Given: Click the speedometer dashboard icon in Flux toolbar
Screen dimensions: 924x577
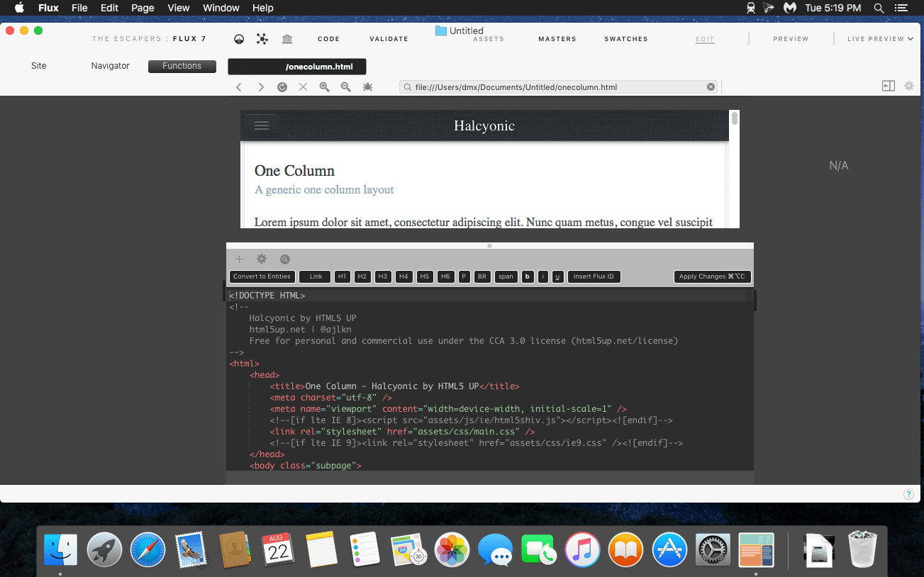Looking at the screenshot, I should point(240,39).
